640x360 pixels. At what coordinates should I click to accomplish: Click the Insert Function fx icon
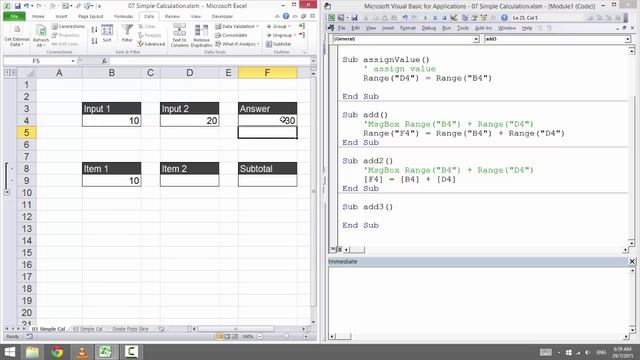104,61
